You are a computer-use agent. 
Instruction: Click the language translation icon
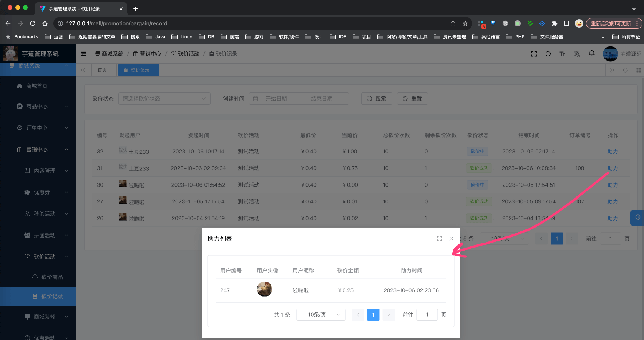tap(577, 54)
